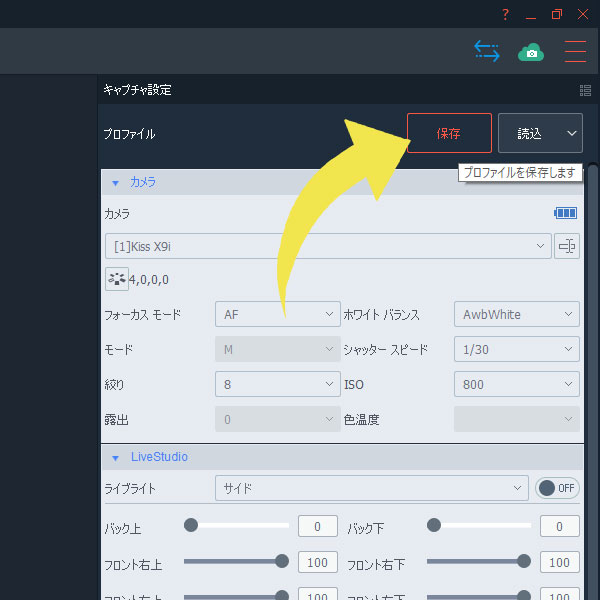Open the focus mode AF dropdown

278,314
